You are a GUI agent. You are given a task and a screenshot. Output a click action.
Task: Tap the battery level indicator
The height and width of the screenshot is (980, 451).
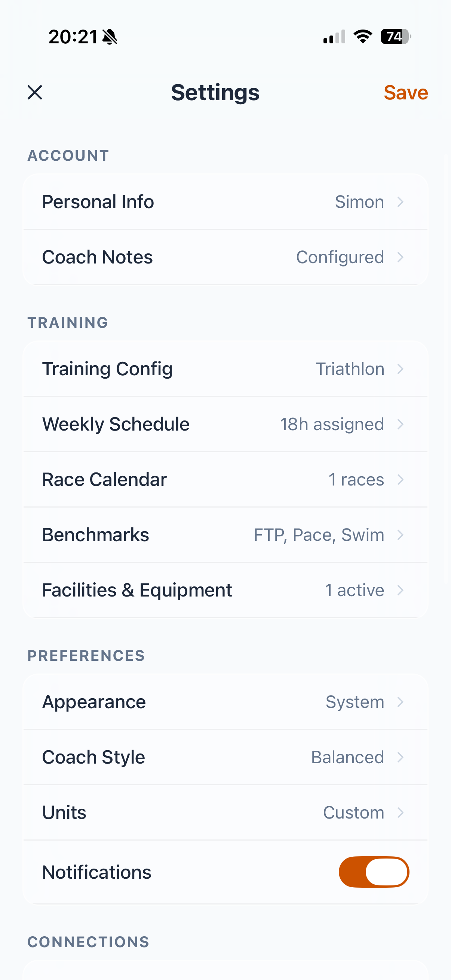(x=395, y=37)
